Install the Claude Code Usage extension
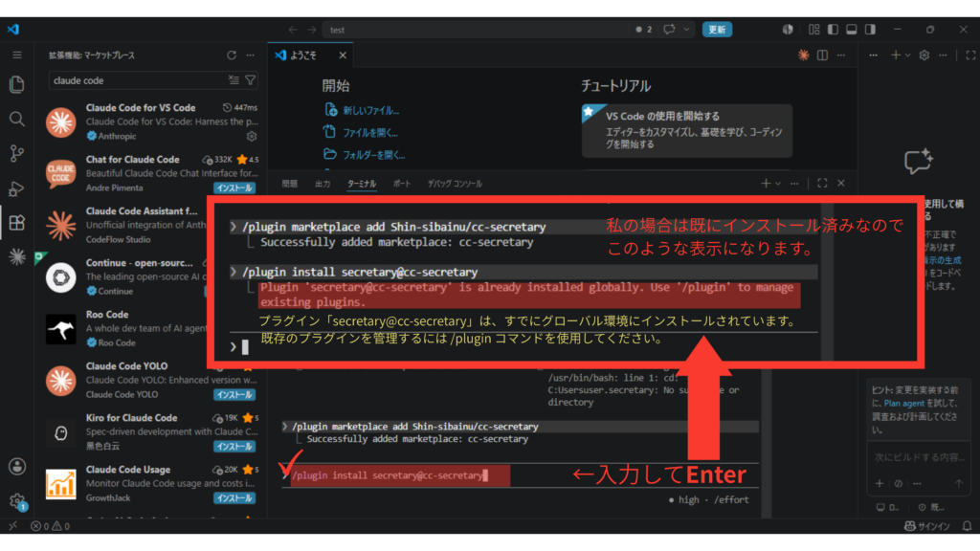The image size is (980, 551). (x=234, y=497)
